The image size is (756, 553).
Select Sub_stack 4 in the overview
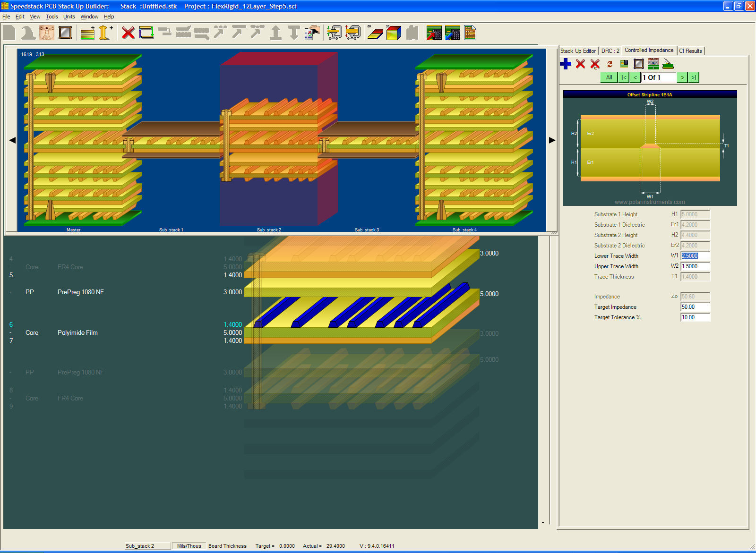[x=474, y=140]
